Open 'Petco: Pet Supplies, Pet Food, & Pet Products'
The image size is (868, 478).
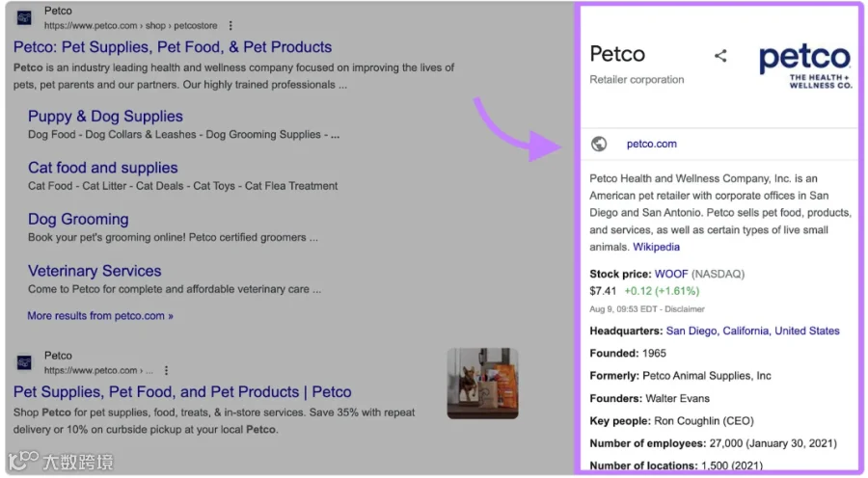pos(173,47)
